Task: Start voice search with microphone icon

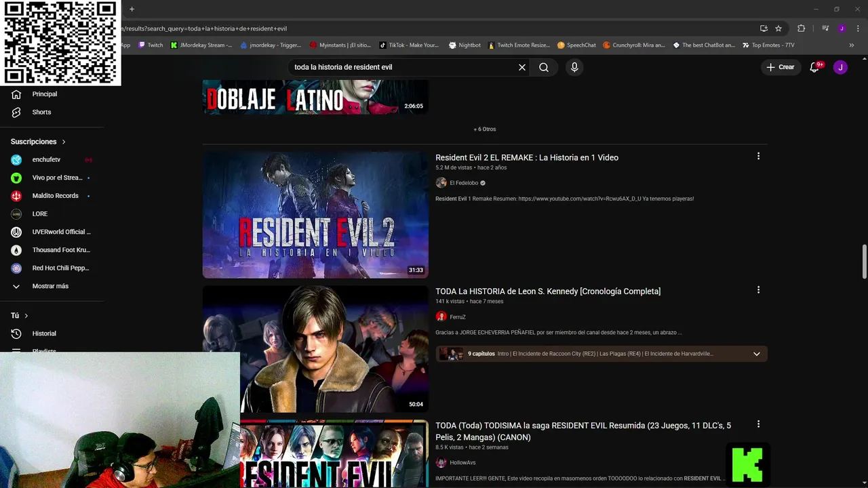Action: coord(574,67)
